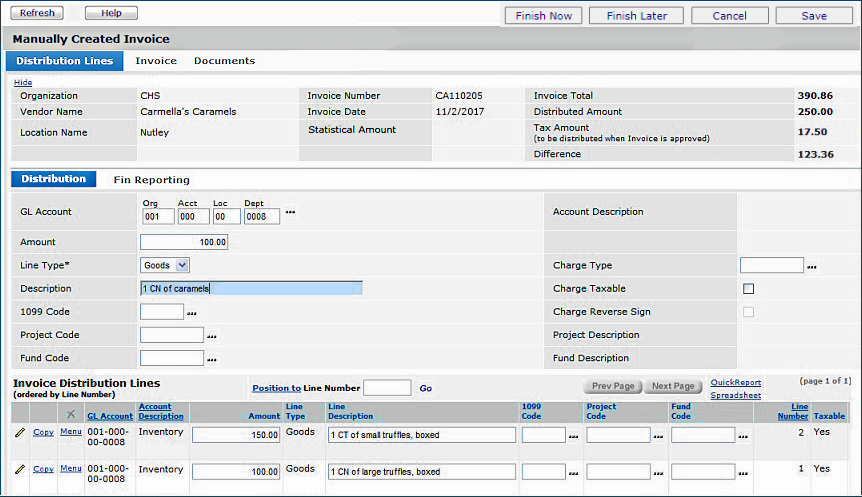Click the Finish Now button

pos(544,15)
